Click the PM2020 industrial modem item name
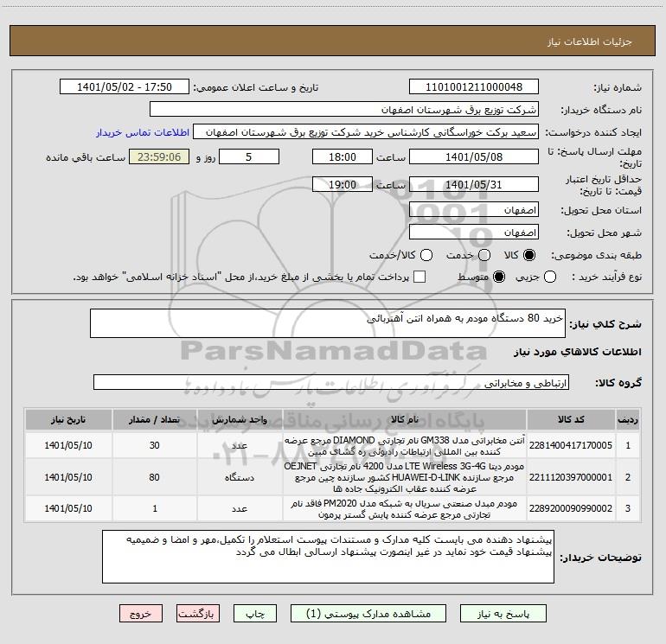 tap(405, 509)
